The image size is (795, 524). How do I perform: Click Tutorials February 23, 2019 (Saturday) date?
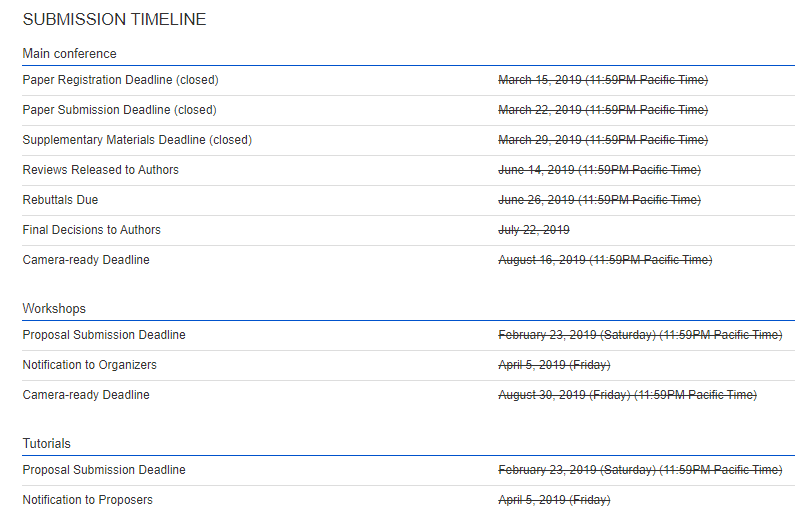pyautogui.click(x=640, y=470)
